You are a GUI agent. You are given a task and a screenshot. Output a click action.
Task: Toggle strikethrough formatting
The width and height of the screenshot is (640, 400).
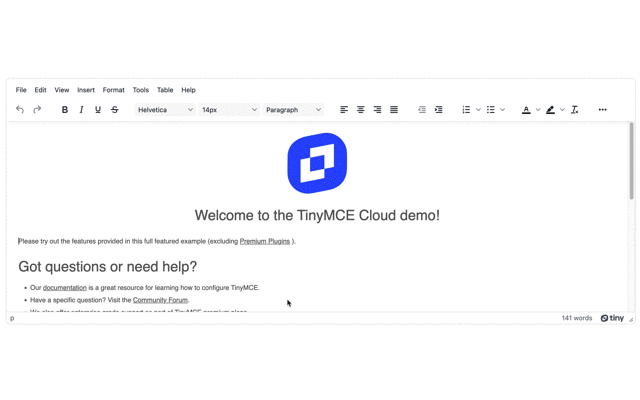click(x=115, y=109)
